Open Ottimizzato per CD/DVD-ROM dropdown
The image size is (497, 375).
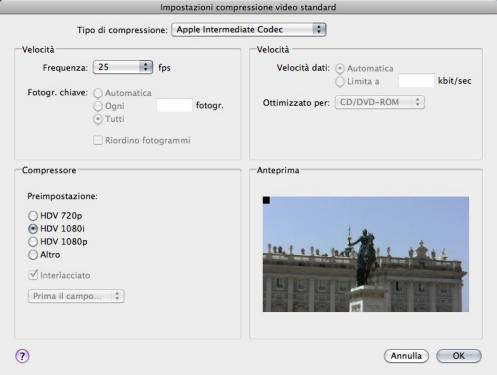[380, 102]
